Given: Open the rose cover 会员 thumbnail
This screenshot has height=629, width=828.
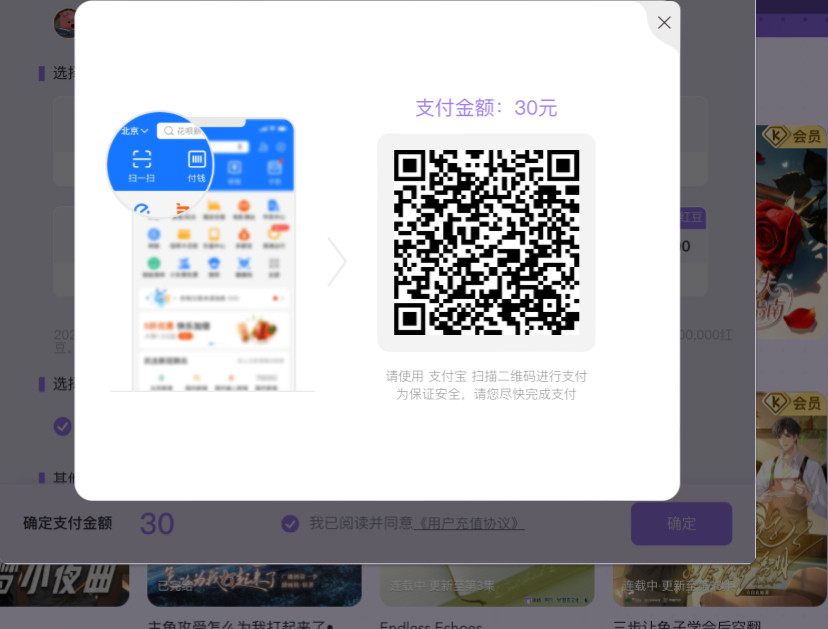Looking at the screenshot, I should [792, 232].
